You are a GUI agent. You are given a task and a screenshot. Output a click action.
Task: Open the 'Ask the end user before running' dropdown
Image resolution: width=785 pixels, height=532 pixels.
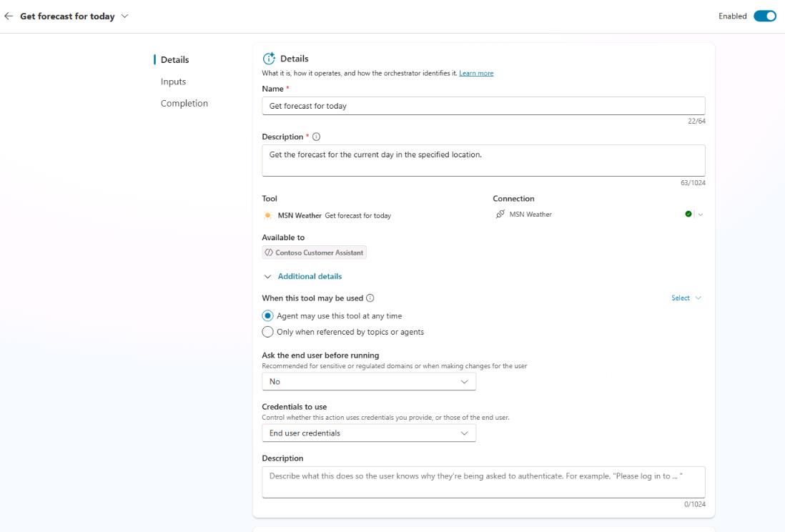368,382
